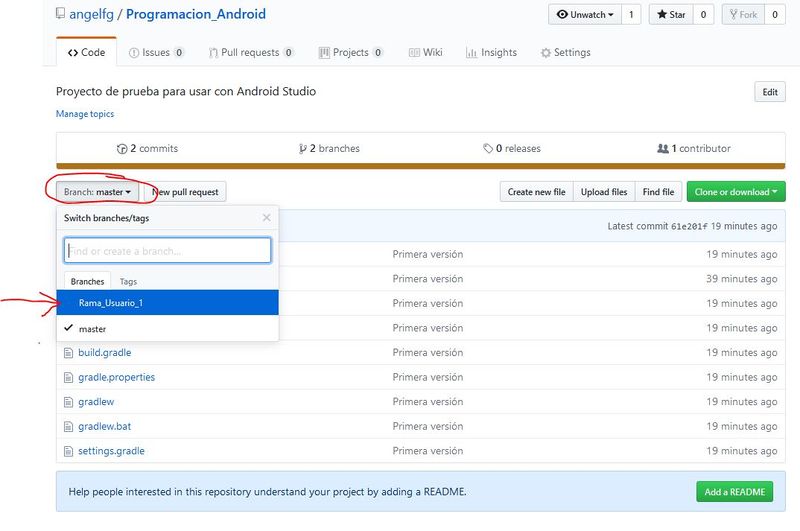Open the Settings tab
Viewport: 800px width, 531px height.
click(565, 52)
